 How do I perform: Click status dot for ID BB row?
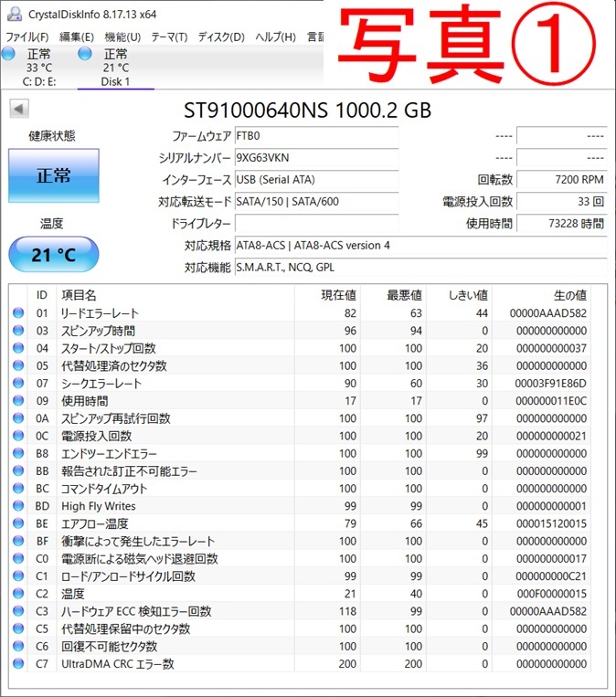pos(18,470)
